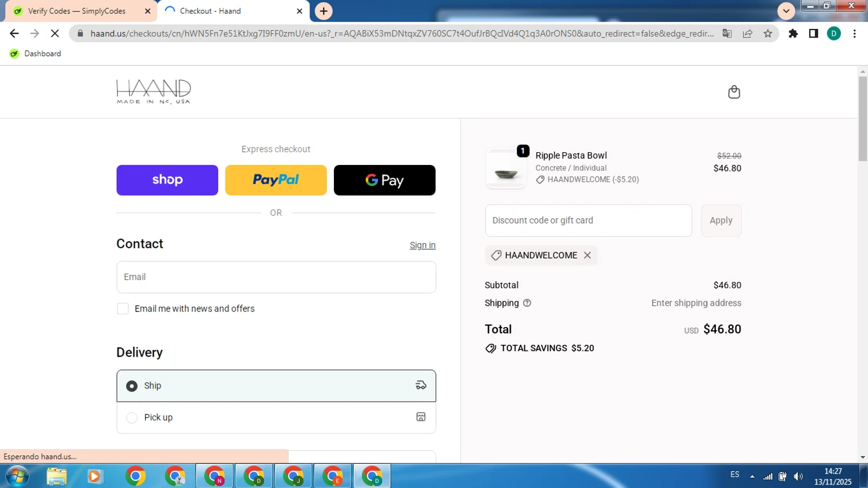Remove the HAANDWELCOME discount code
868x488 pixels.
point(587,255)
